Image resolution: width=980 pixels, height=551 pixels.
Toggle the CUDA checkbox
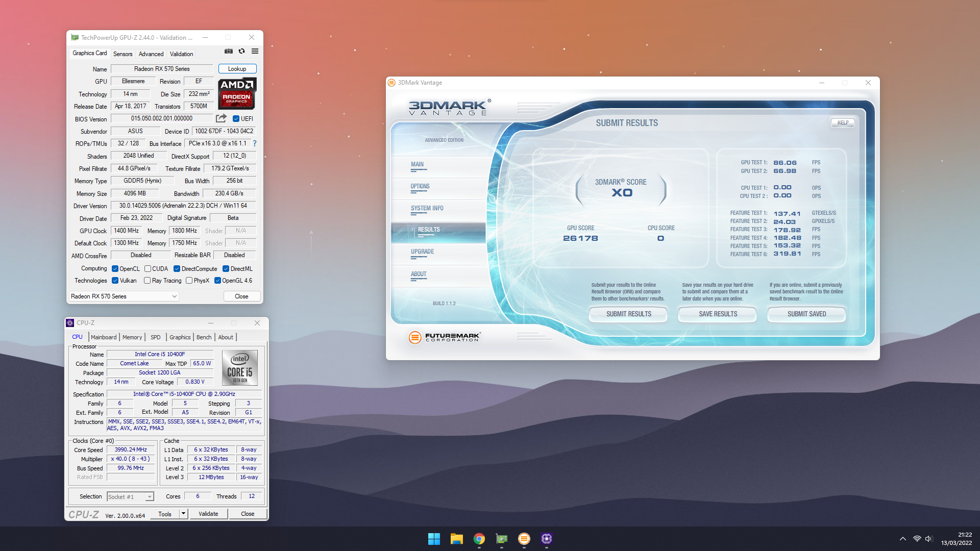[148, 269]
